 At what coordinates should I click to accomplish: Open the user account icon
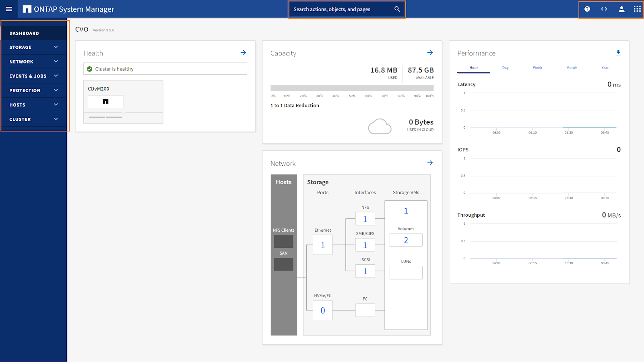tap(621, 9)
